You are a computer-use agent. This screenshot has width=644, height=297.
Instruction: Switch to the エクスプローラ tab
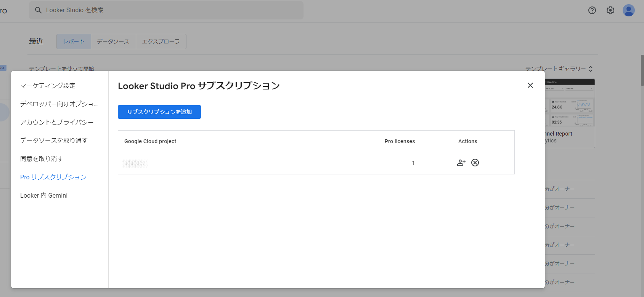click(x=161, y=42)
